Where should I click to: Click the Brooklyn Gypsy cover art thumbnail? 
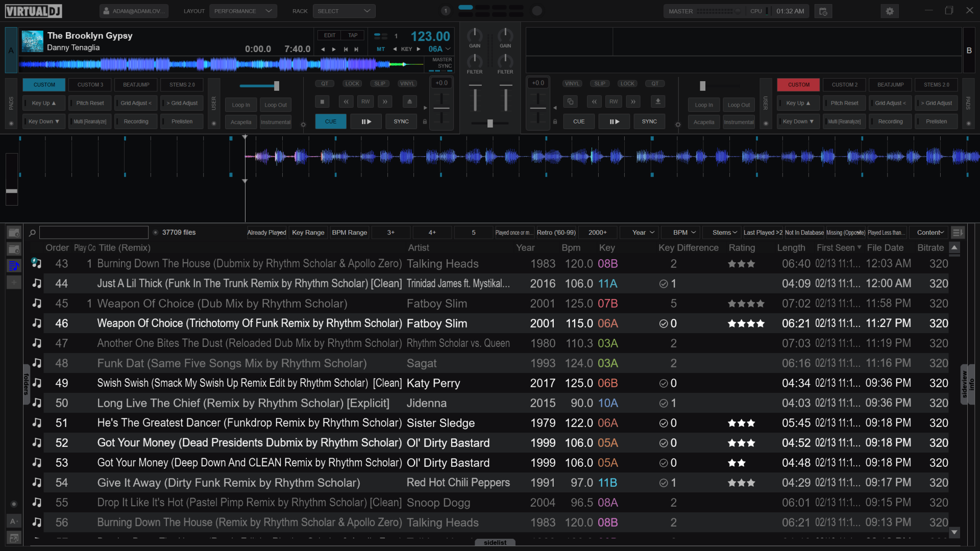point(32,41)
